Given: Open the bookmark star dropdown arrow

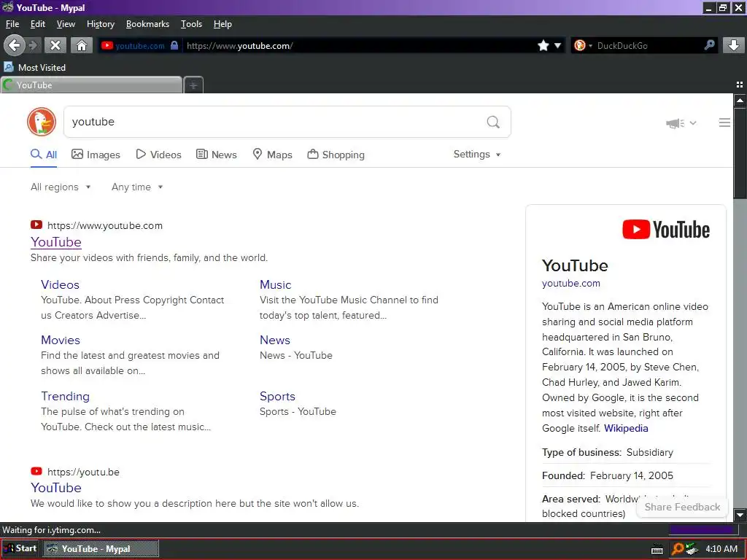Looking at the screenshot, I should [557, 45].
